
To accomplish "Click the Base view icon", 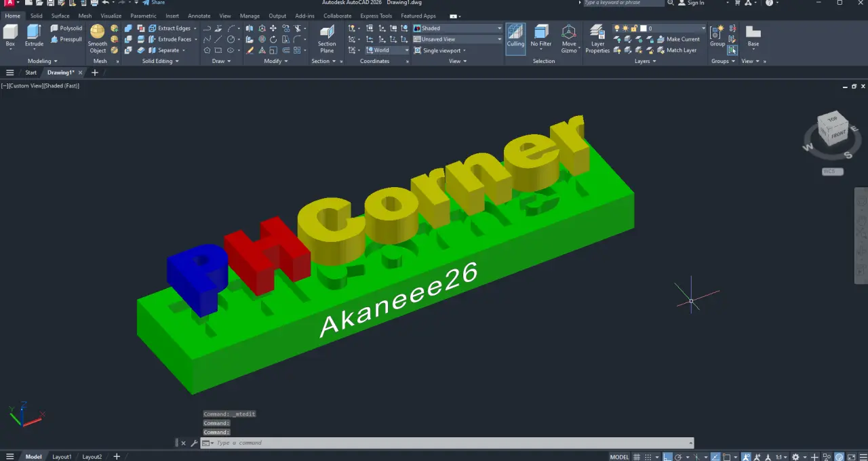I will pyautogui.click(x=753, y=35).
